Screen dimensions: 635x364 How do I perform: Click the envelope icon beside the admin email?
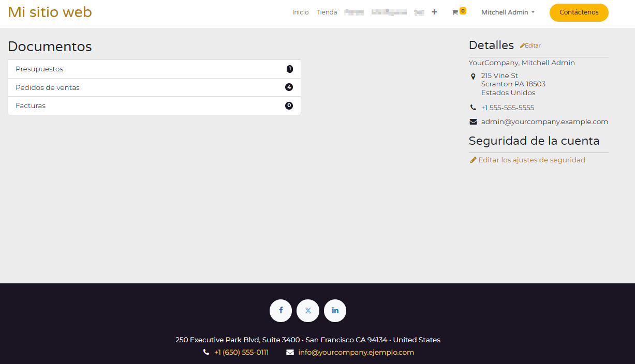tap(473, 122)
